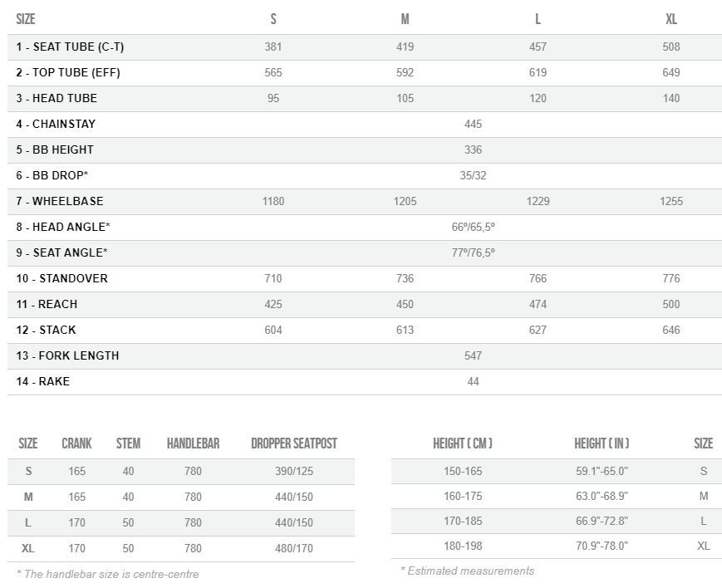Click the '14 - RAKE' row label

point(43,382)
